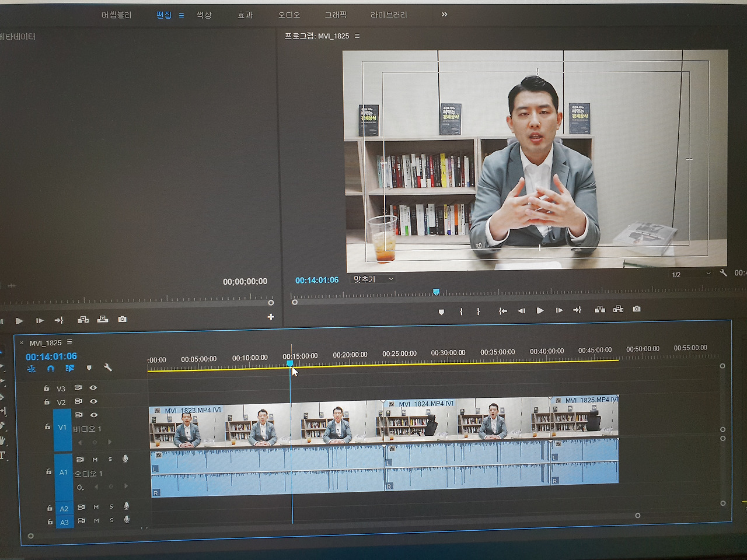Viewport: 747px width, 560px height.
Task: Open 맞추기 zoom level dropdown
Action: point(373,279)
